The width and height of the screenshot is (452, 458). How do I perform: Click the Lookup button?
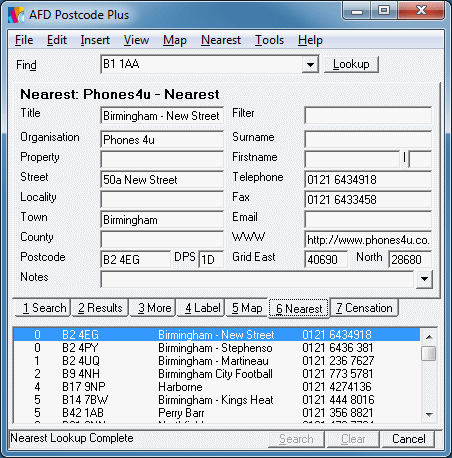(x=351, y=64)
